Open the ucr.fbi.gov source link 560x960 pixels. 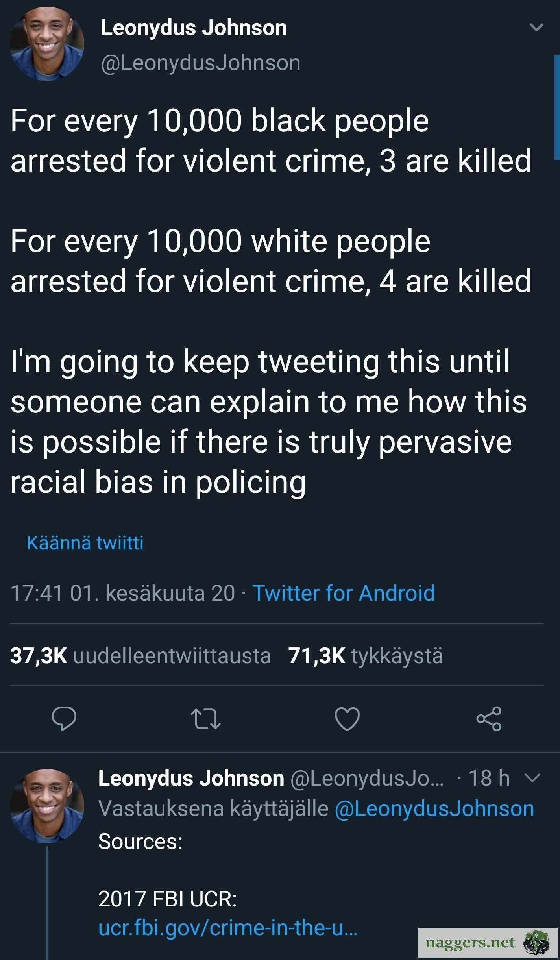point(228,928)
